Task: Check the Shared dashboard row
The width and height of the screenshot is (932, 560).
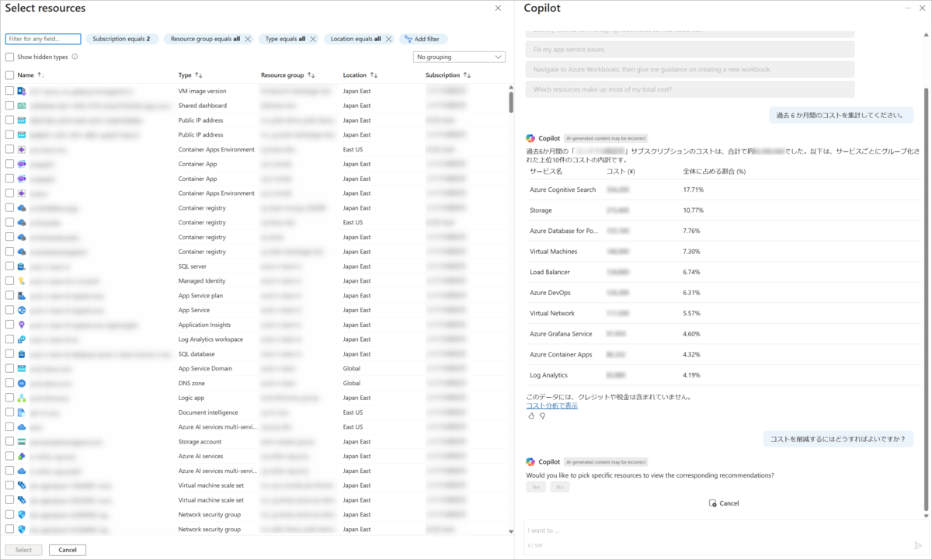Action: tap(9, 106)
